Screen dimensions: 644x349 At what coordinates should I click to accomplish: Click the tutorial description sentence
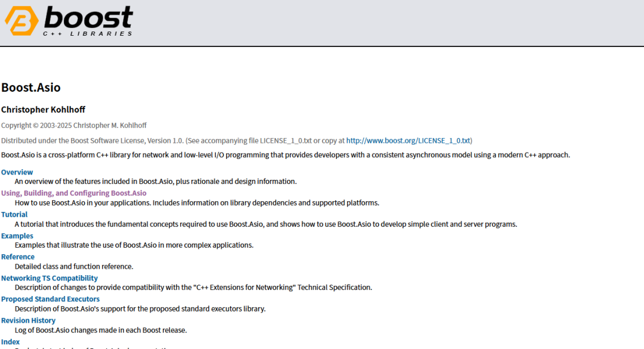coord(265,224)
